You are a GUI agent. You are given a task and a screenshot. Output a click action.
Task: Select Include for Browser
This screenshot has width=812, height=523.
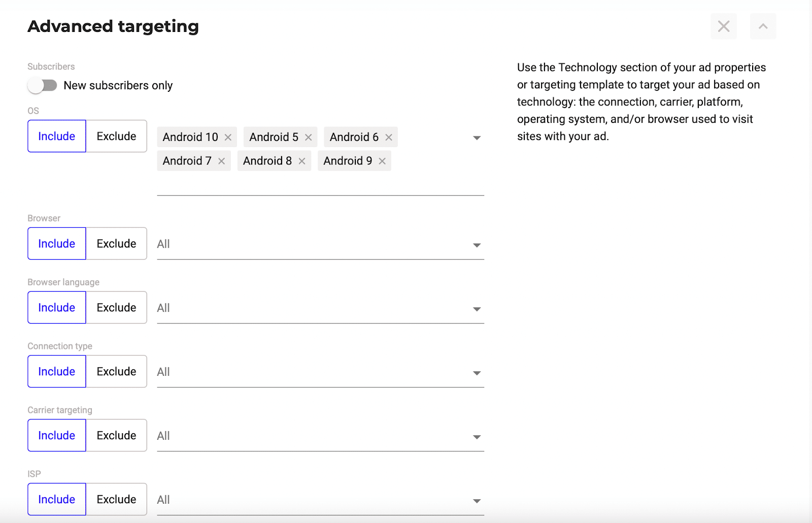click(x=57, y=243)
